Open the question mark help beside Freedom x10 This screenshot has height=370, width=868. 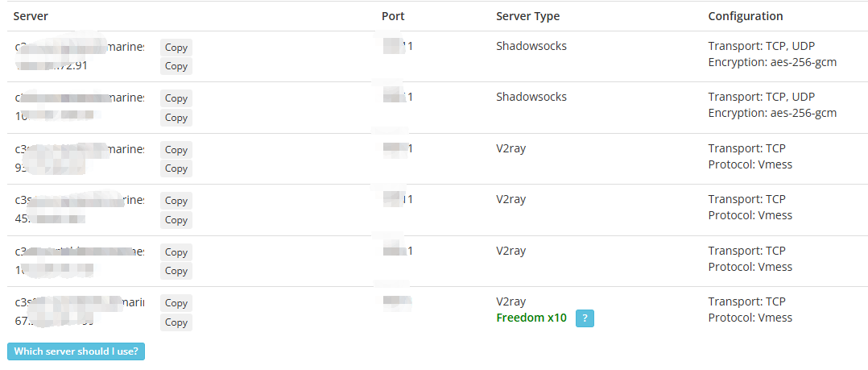click(585, 318)
